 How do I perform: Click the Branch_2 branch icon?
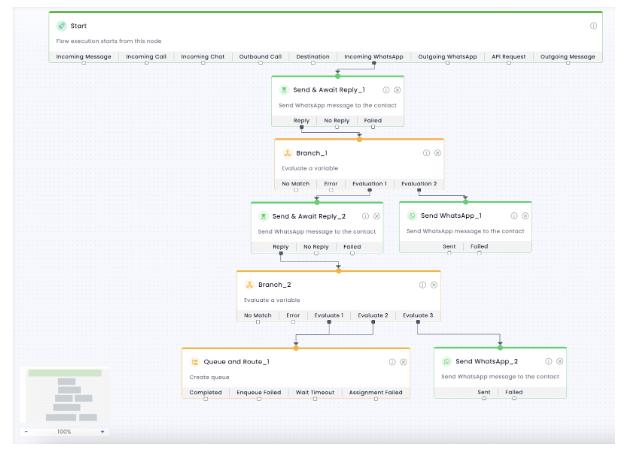[249, 285]
